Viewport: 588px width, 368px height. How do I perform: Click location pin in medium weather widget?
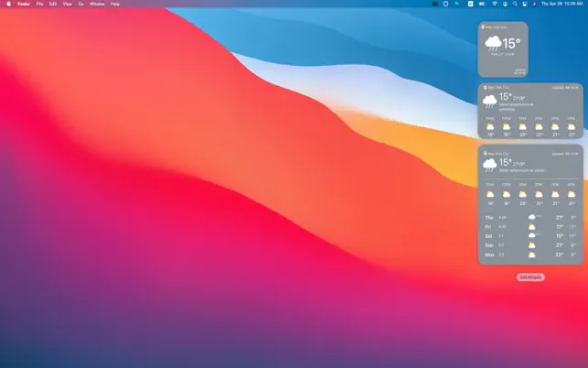click(x=485, y=88)
